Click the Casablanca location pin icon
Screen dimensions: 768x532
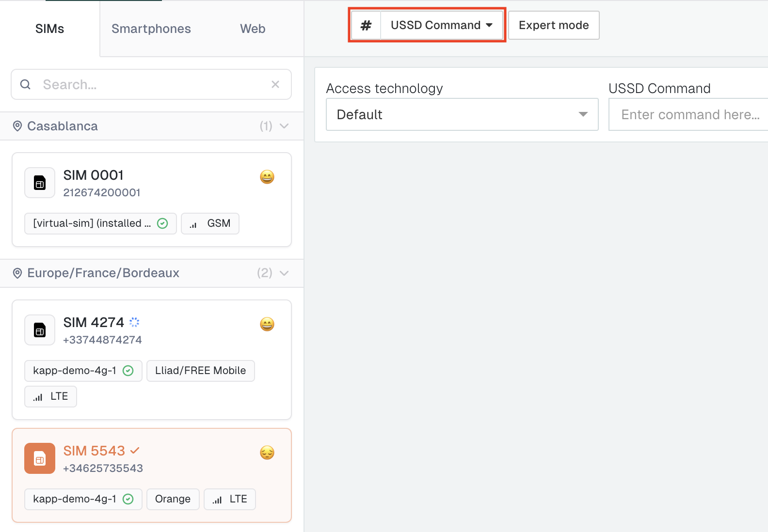[x=17, y=126]
